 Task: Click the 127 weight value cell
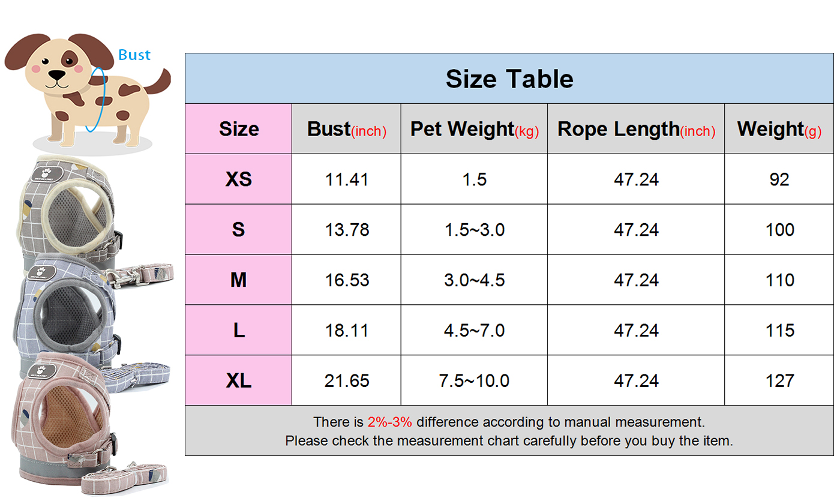(779, 381)
